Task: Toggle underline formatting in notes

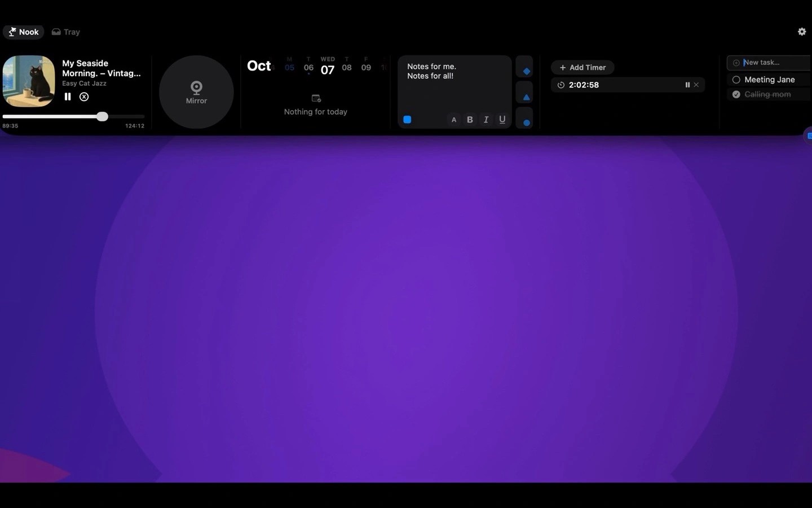Action: 502,120
